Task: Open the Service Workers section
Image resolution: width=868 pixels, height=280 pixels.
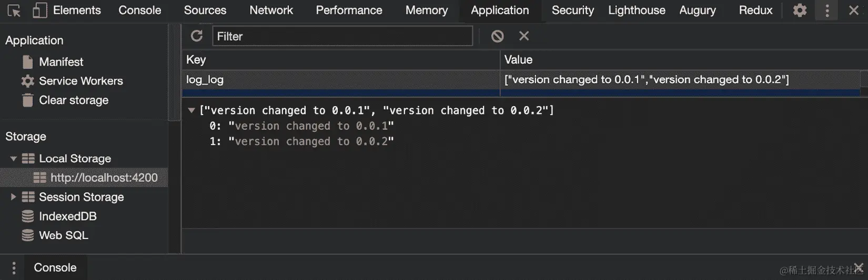Action: [x=80, y=81]
